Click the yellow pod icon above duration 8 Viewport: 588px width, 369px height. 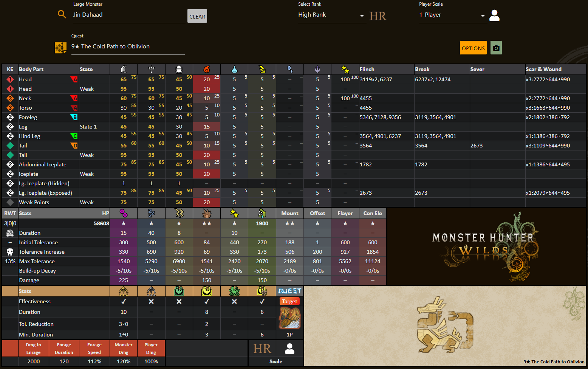point(207,291)
